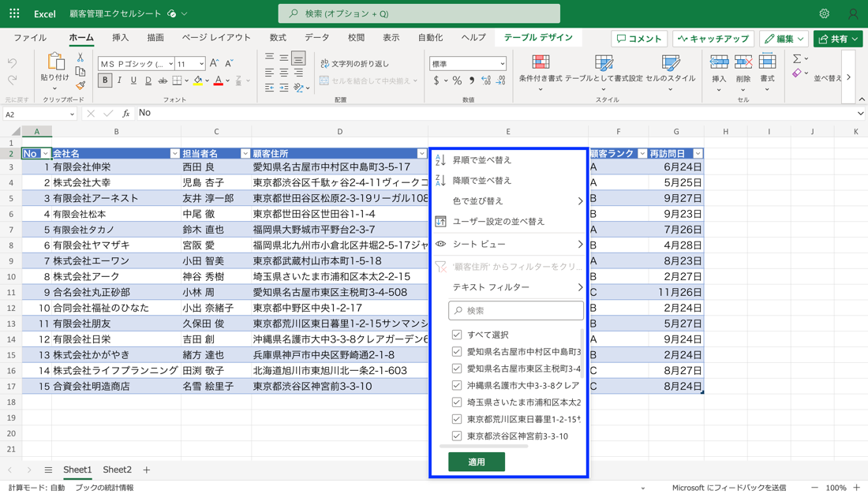This screenshot has height=494, width=868.
Task: Uncheck 東京都渋谷区神宮前3-3-10 checkbox
Action: pos(457,436)
